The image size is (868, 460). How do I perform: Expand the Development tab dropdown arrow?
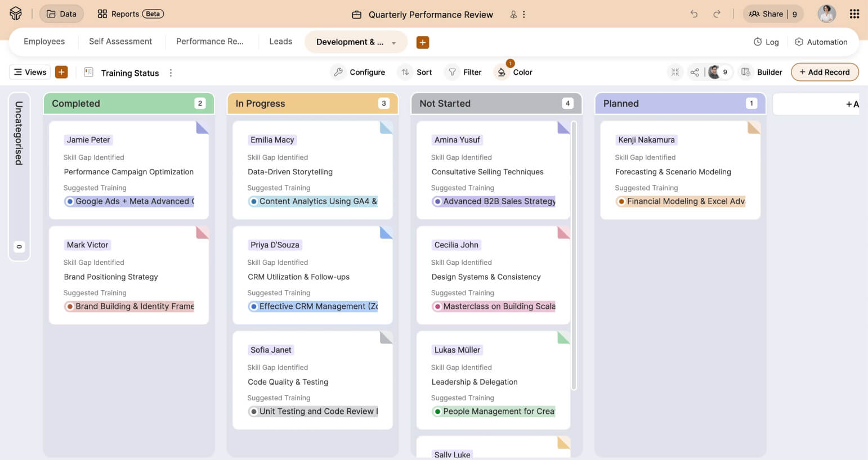(393, 43)
